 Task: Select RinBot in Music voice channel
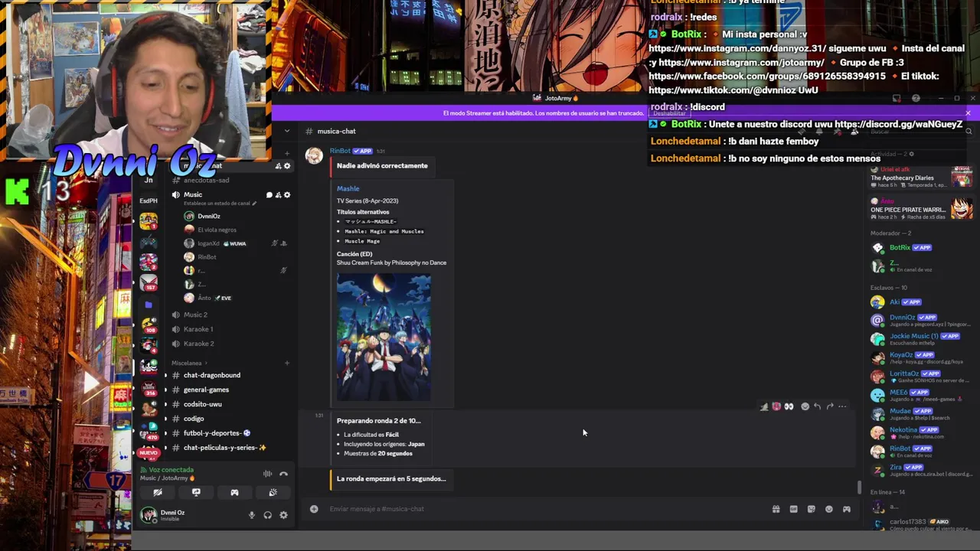coord(207,257)
